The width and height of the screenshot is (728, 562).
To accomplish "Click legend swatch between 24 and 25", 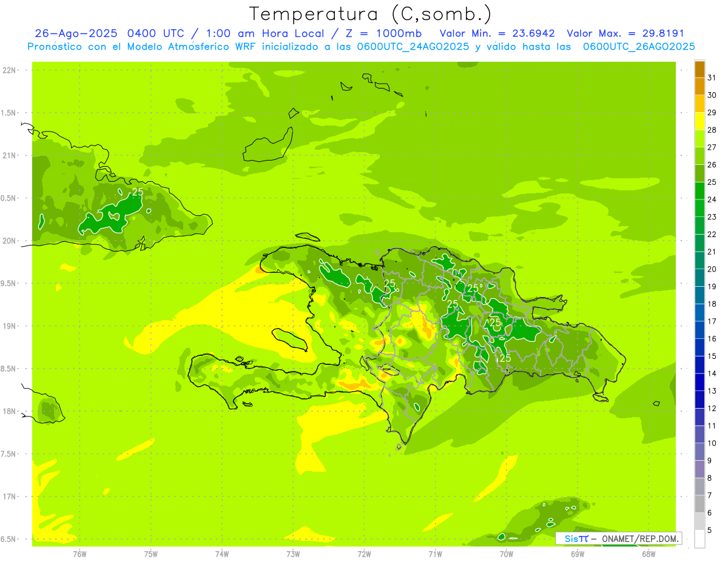I will coord(699,190).
